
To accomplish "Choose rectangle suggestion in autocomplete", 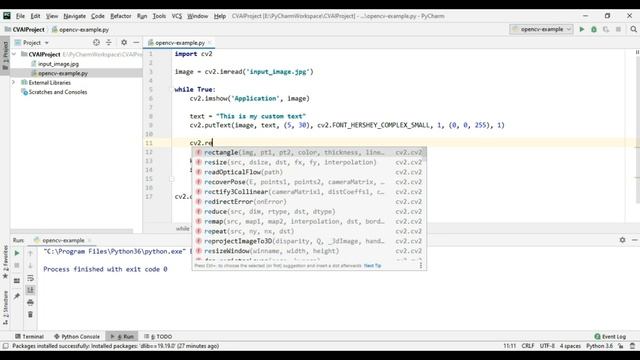I will coord(309,152).
